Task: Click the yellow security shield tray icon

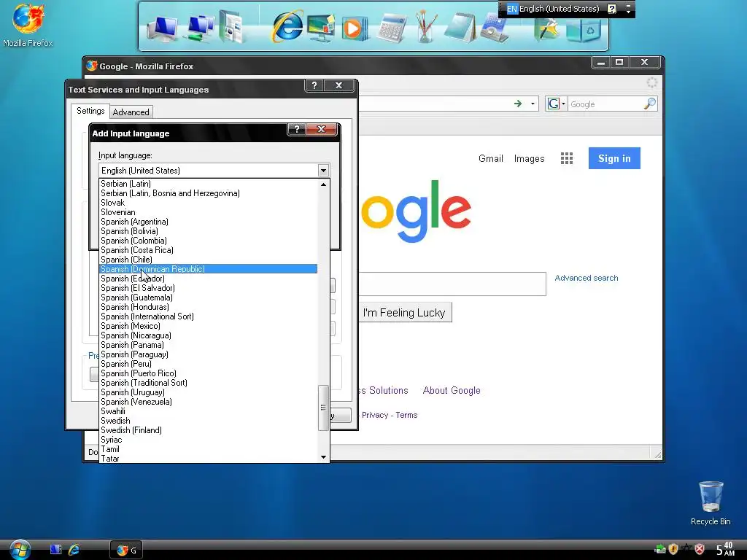Action: point(673,549)
